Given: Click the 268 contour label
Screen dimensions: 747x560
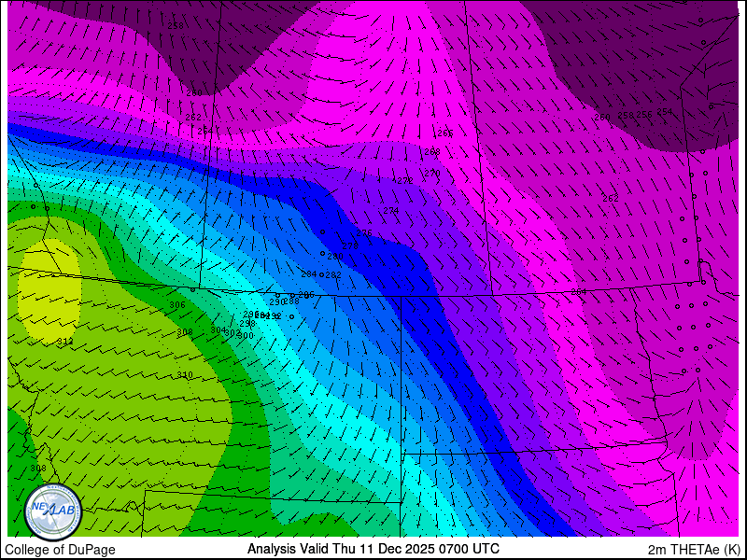Looking at the screenshot, I should coord(432,152).
